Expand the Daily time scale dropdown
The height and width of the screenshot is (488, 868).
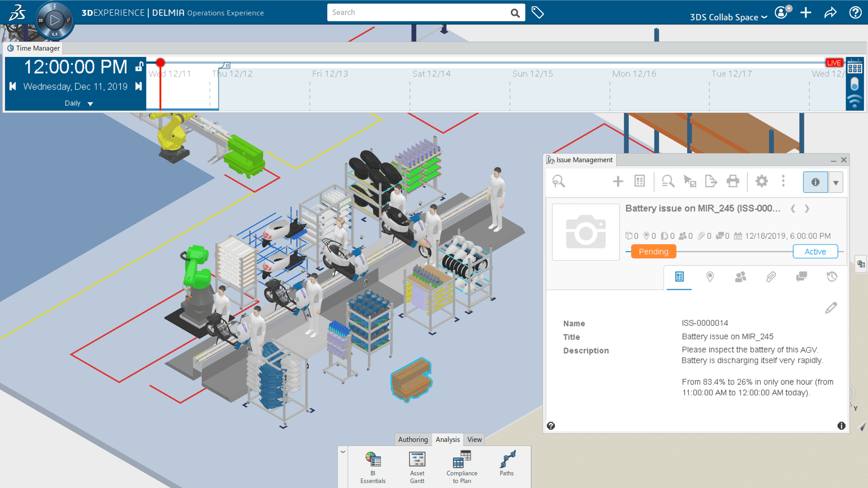79,103
